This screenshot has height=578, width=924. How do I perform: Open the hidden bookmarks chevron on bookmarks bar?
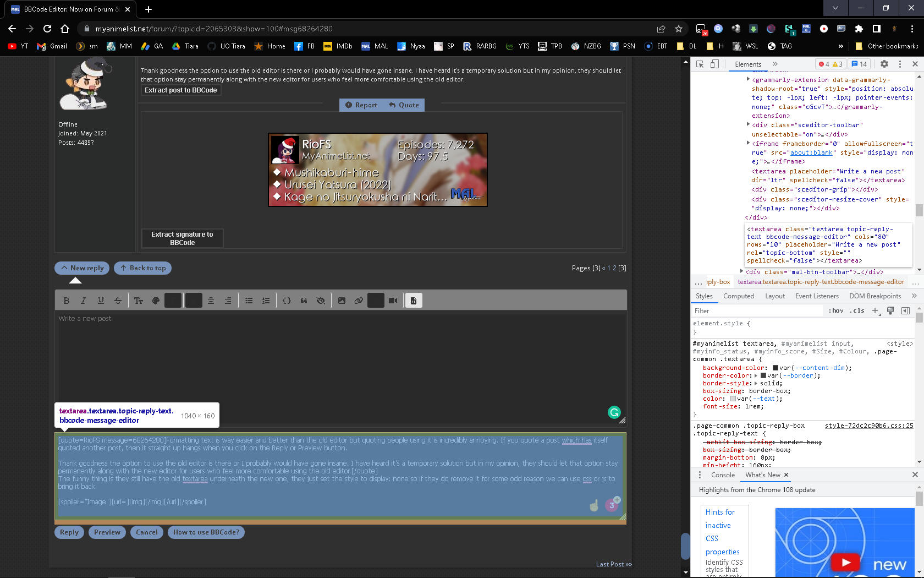[842, 46]
